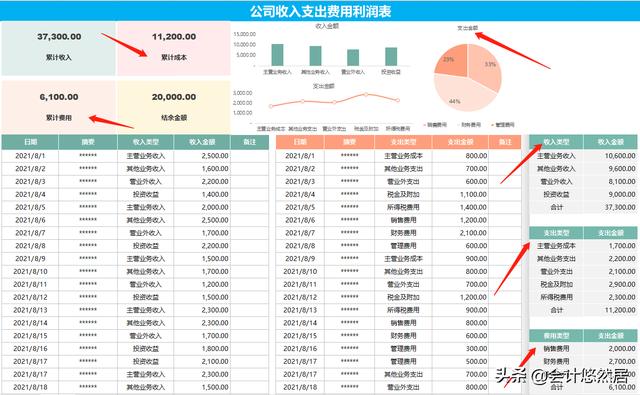The height and width of the screenshot is (395, 640).
Task: Click the 收入金额 header in the income table
Action: pyautogui.click(x=202, y=142)
